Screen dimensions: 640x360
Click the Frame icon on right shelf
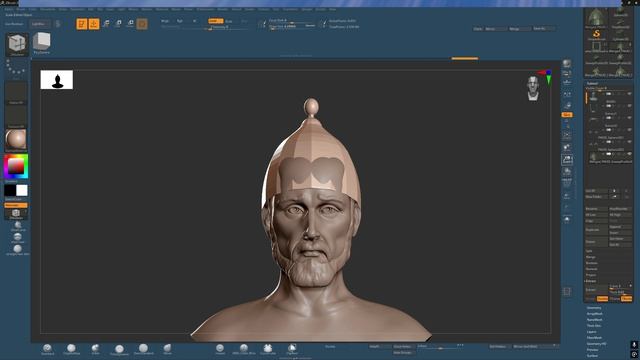point(567,135)
